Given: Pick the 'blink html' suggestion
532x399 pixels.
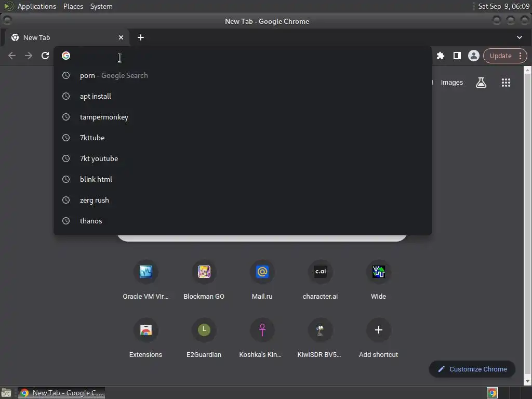Looking at the screenshot, I should click(x=243, y=179).
